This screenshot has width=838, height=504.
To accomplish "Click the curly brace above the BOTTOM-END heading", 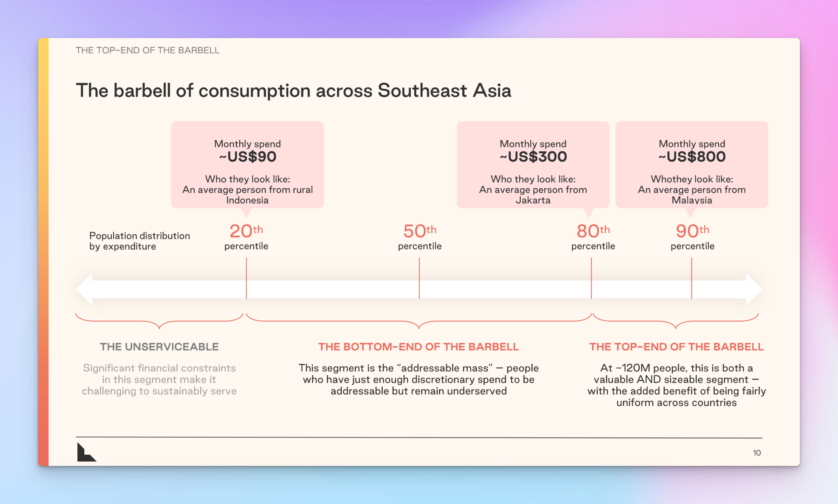I will point(419,321).
